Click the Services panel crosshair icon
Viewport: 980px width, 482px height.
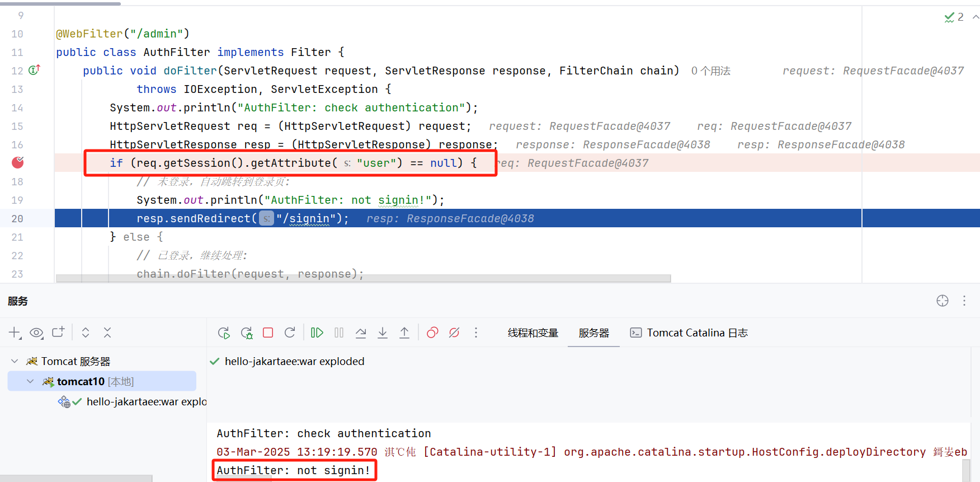click(x=943, y=301)
